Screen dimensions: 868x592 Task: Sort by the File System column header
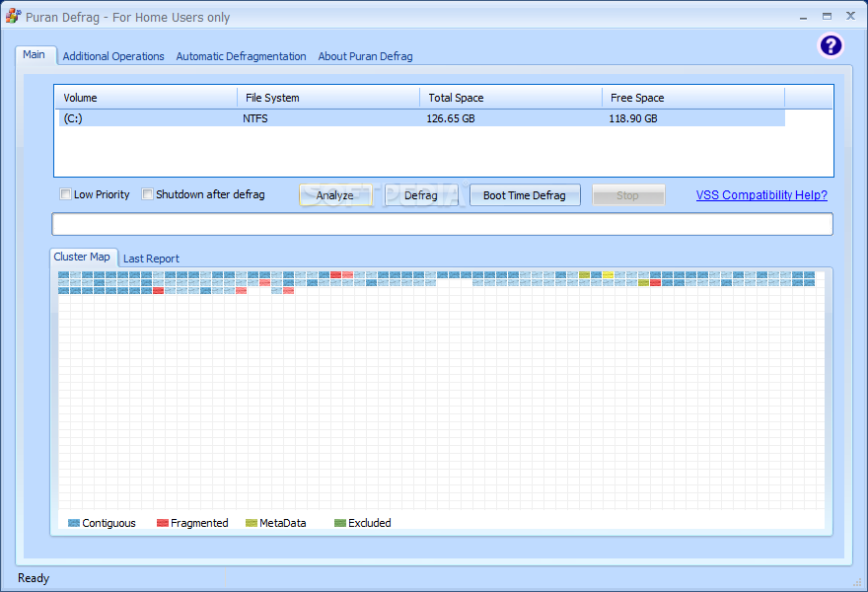click(328, 98)
